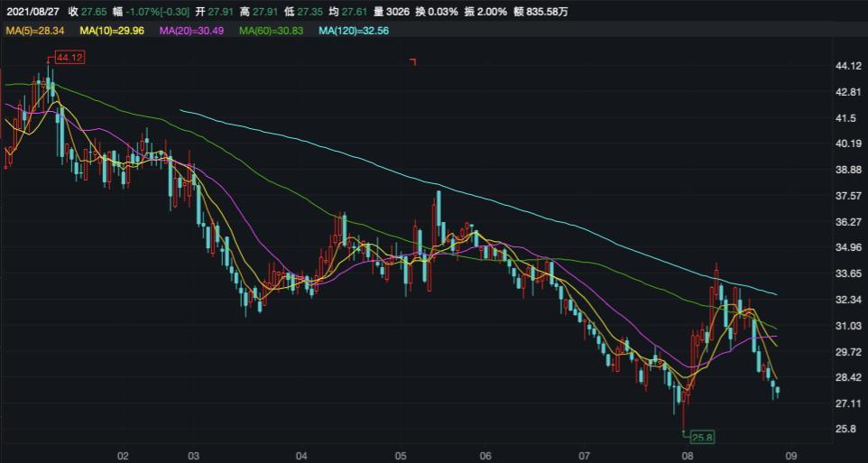Image resolution: width=868 pixels, height=463 pixels.
Task: Click the 06 month label on time axis
Action: coord(485,455)
